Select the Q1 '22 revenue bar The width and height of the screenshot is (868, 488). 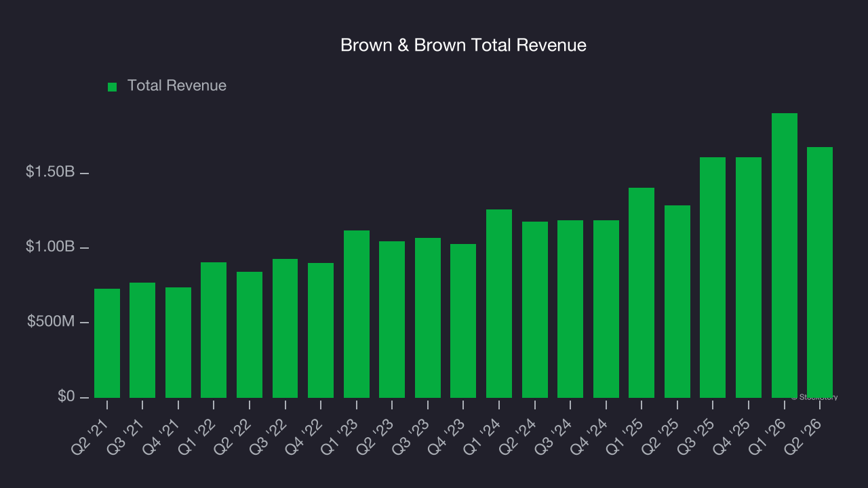[x=214, y=330]
